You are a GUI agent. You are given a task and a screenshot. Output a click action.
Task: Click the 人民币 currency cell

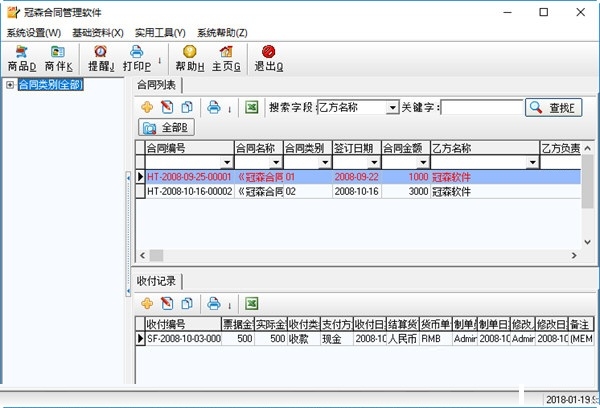coord(403,339)
